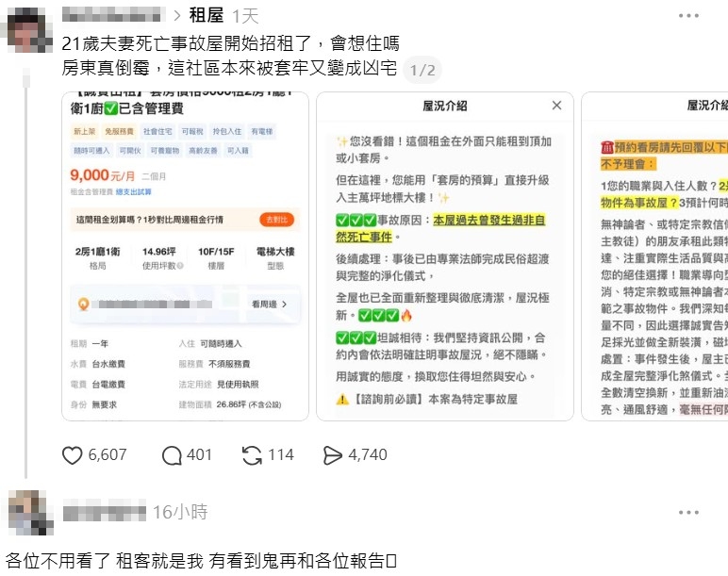Click the 可隨時遷入 move-in value
The image size is (728, 576).
[x=221, y=343]
